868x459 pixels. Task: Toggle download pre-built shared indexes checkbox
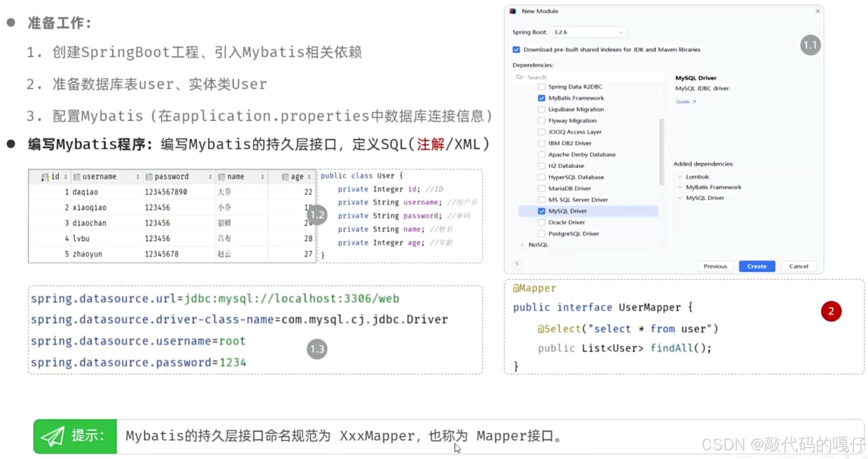point(516,49)
